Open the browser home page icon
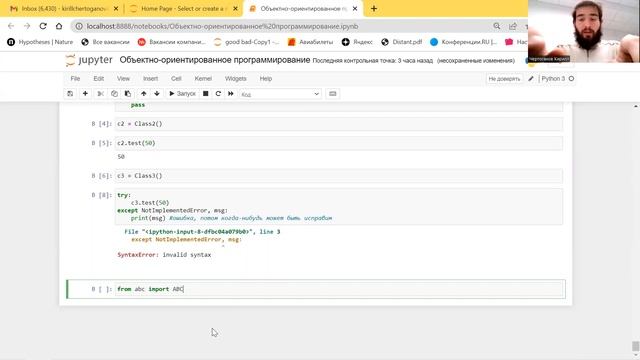 tap(59, 26)
